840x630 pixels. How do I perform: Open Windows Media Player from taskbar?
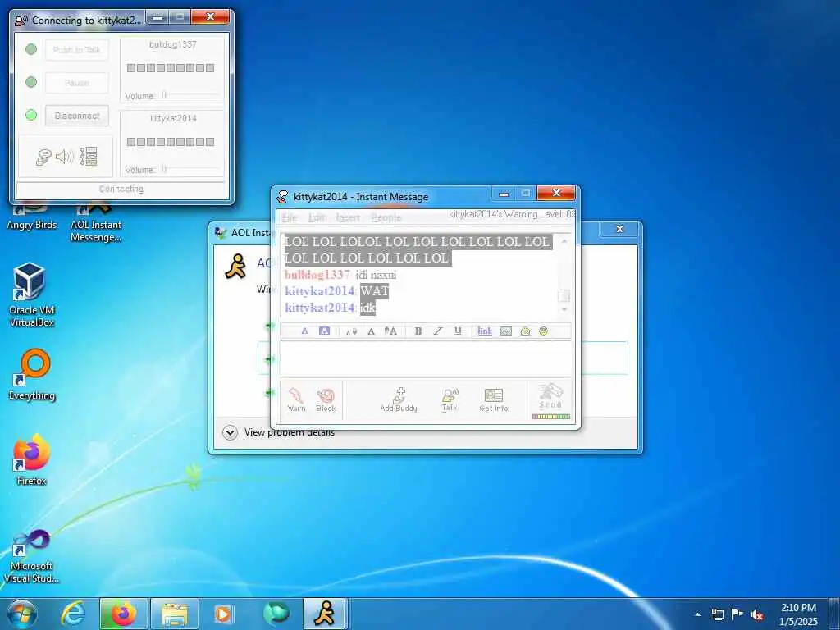coord(224,614)
